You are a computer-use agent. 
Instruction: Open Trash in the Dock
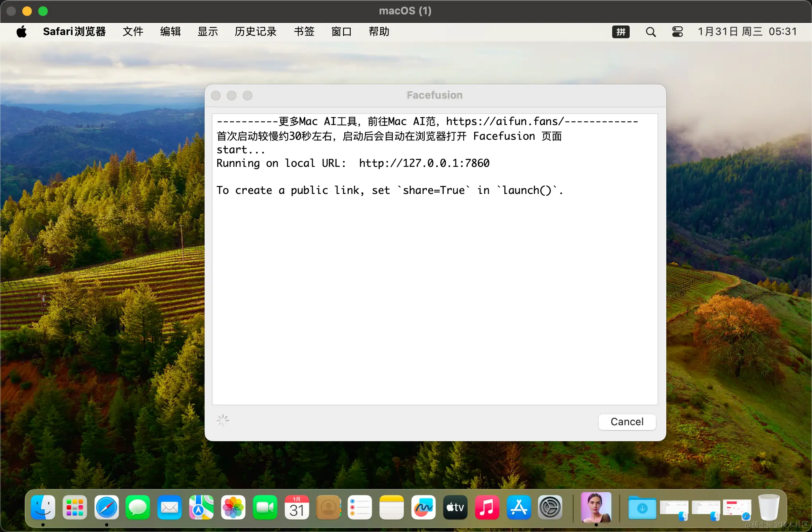pos(769,507)
